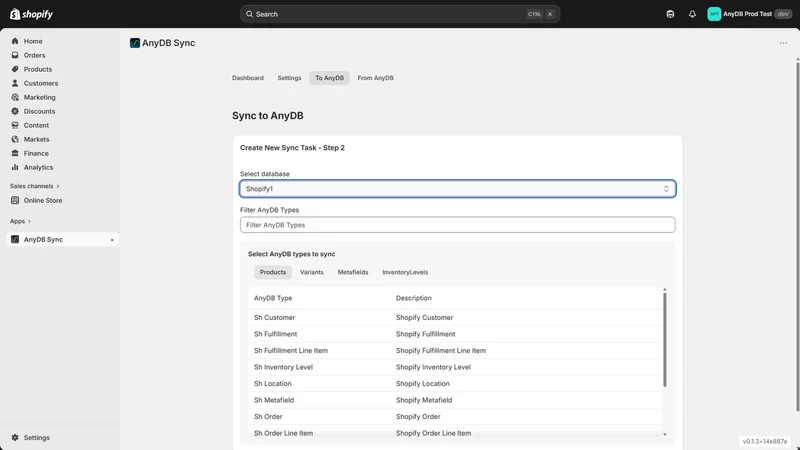Click the AnyDB Sync header app icon
This screenshot has height=450, width=800.
(135, 43)
